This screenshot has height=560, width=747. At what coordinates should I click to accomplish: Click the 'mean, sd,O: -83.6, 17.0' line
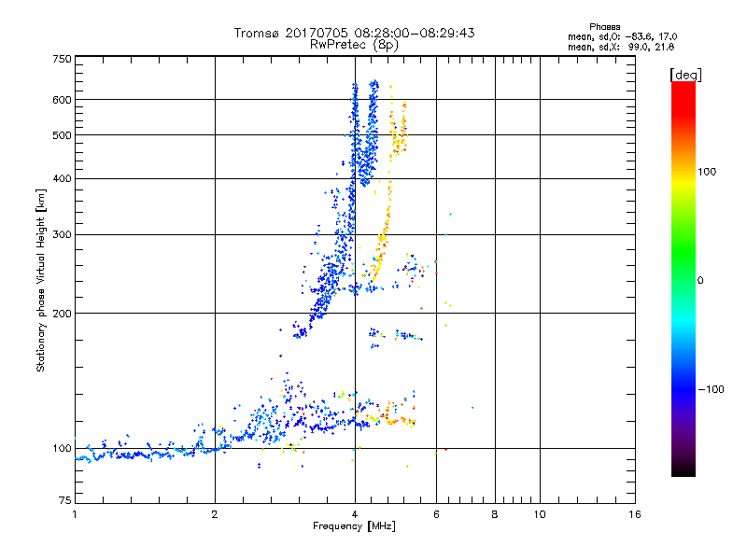tap(622, 36)
